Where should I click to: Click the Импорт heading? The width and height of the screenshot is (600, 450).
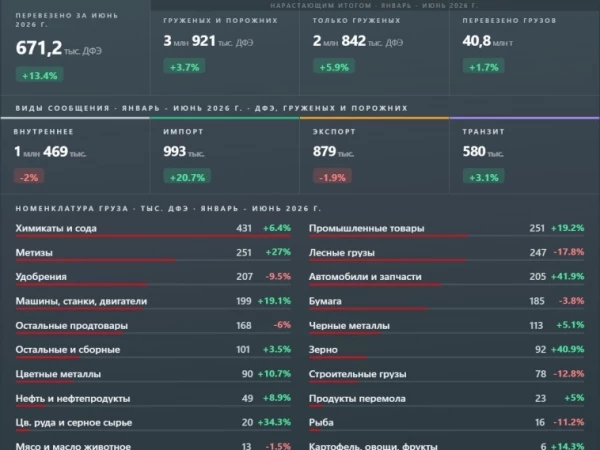[183, 132]
